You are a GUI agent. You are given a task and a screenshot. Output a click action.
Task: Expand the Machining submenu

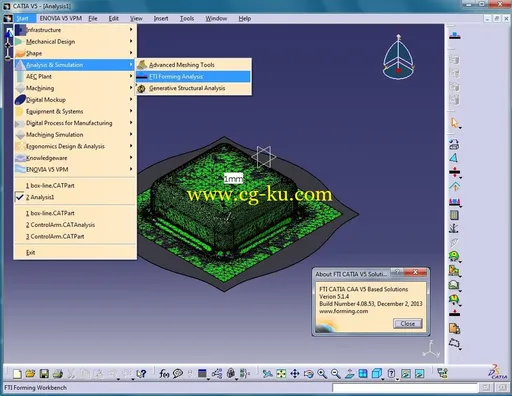pos(75,88)
